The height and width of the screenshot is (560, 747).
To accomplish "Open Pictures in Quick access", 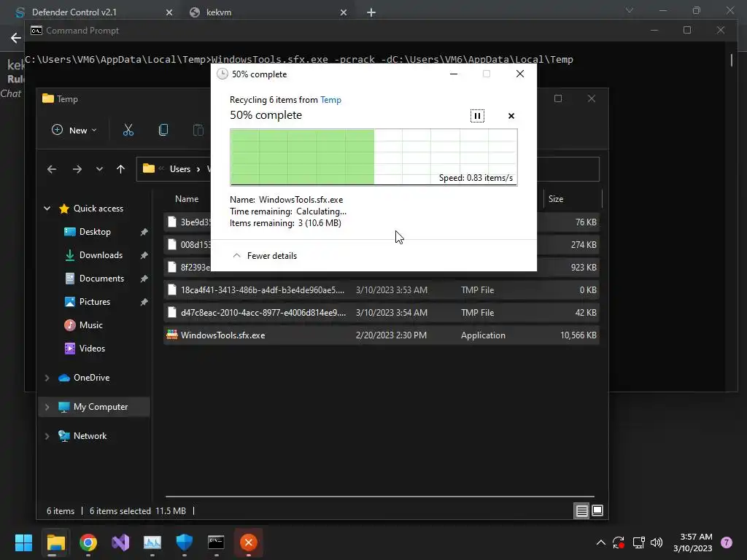I will point(94,302).
